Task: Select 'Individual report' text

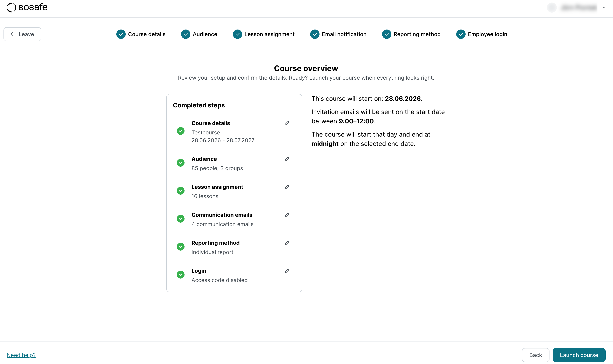Action: (x=212, y=252)
